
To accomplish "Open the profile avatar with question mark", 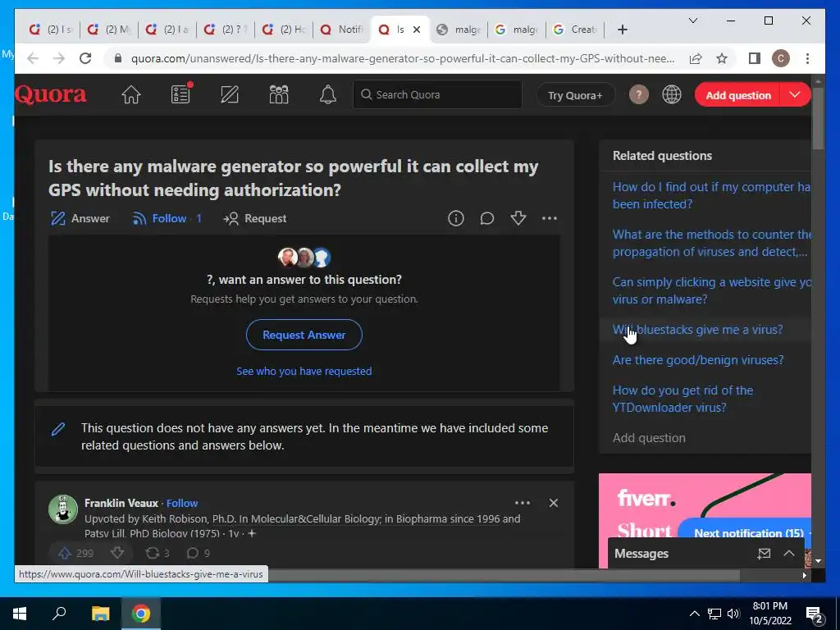I will (x=638, y=95).
